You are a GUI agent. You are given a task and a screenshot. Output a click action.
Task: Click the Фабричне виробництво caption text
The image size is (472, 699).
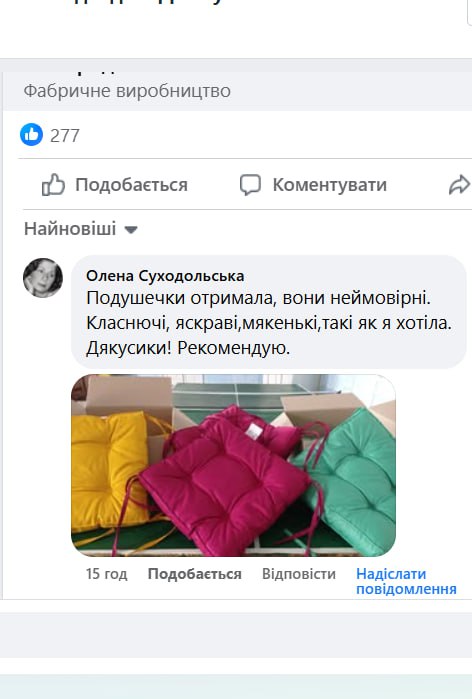127,91
